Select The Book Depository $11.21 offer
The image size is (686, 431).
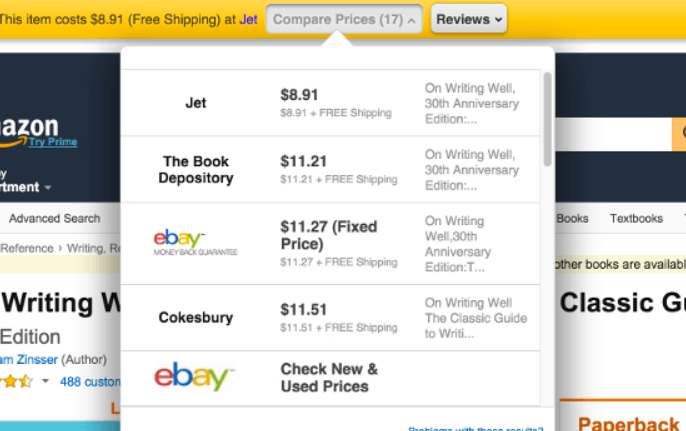[x=330, y=169]
